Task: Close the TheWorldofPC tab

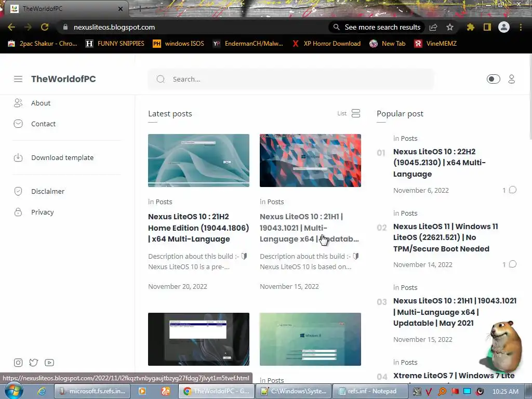Action: point(120,9)
